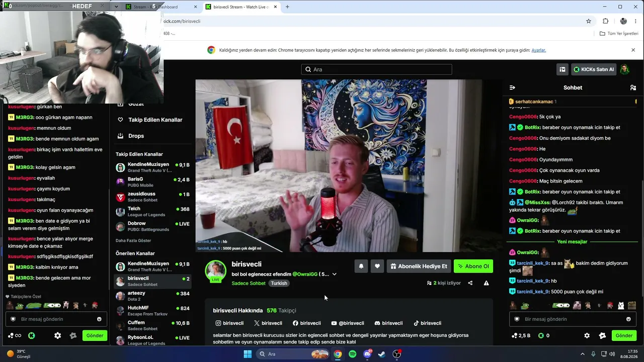The width and height of the screenshot is (644, 362).
Task: Open Steam from the taskbar
Action: [x=382, y=354]
